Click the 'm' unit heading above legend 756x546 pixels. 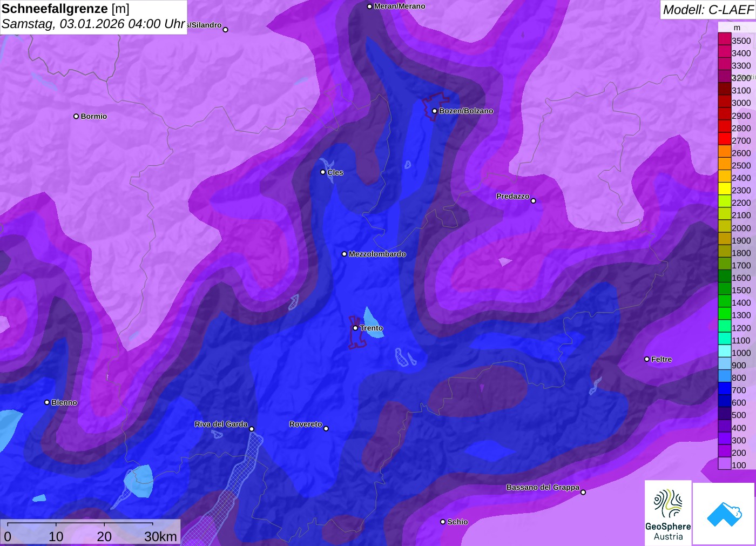click(737, 28)
